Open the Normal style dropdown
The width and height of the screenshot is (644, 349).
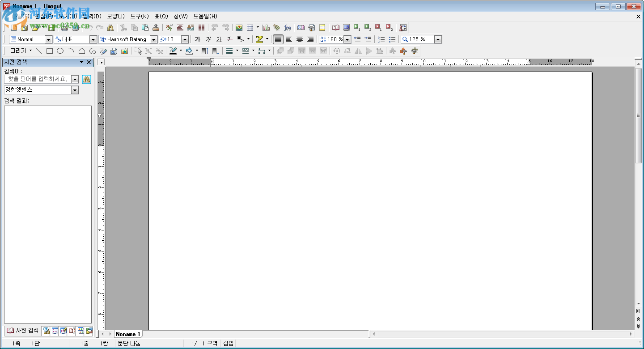tap(48, 39)
